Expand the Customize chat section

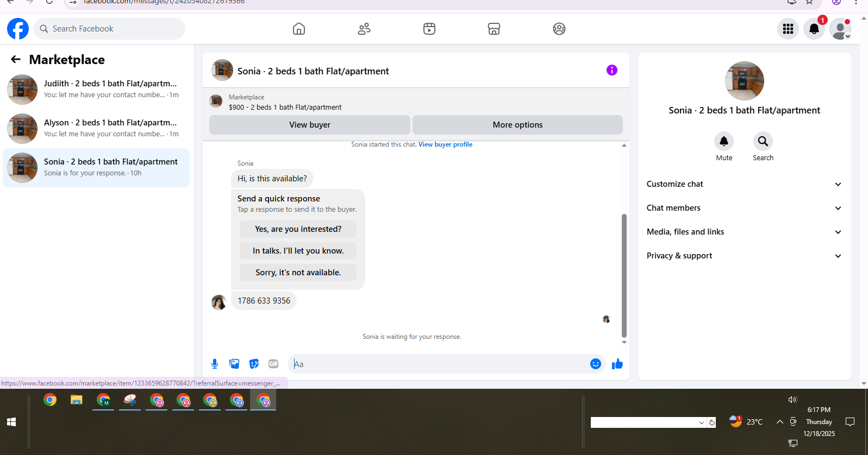click(x=745, y=184)
